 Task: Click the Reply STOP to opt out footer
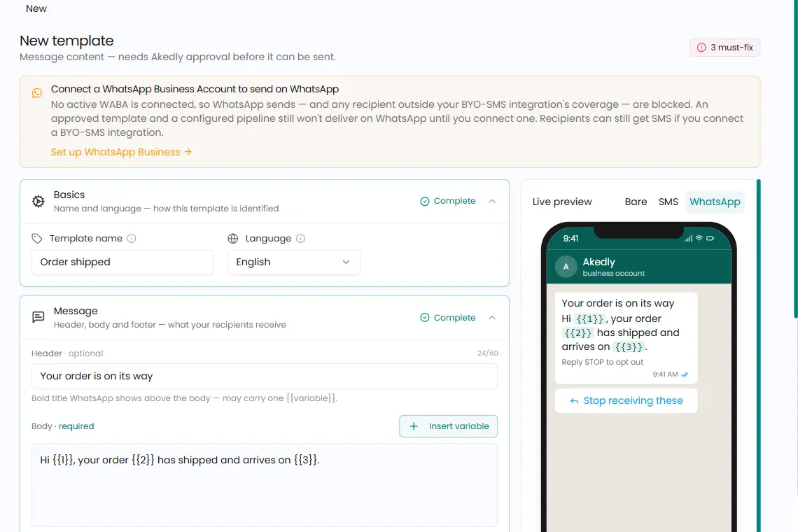(603, 362)
